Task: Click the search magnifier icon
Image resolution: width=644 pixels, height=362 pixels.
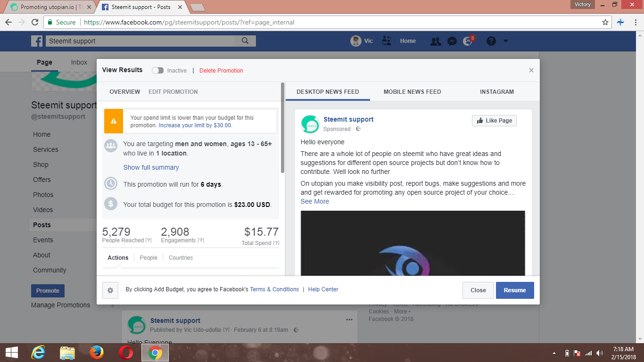Action: [245, 41]
